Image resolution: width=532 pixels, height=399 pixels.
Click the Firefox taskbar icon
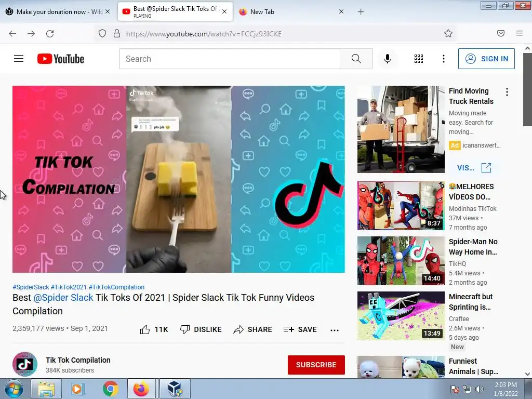(x=141, y=389)
